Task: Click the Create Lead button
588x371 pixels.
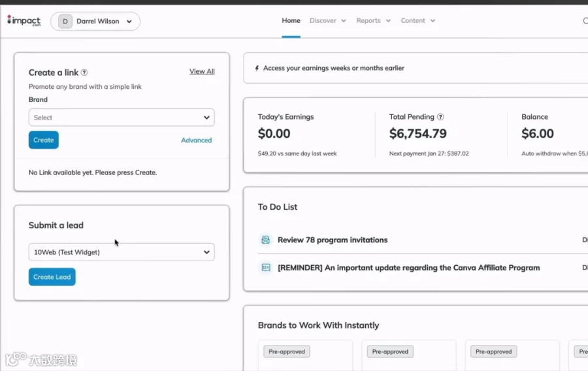Action: pos(52,276)
